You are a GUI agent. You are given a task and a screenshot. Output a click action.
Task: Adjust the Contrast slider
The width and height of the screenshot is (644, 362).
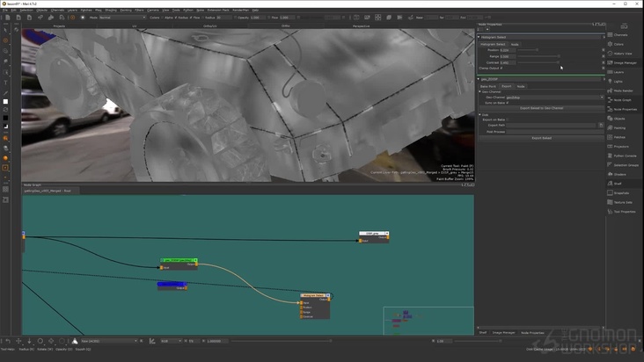click(558, 62)
